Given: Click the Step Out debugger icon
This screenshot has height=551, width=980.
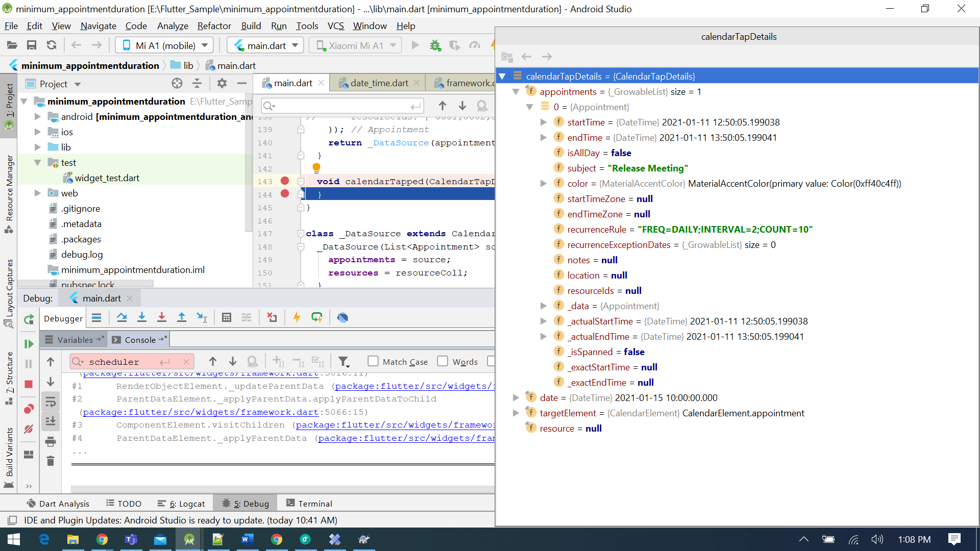Looking at the screenshot, I should [182, 317].
